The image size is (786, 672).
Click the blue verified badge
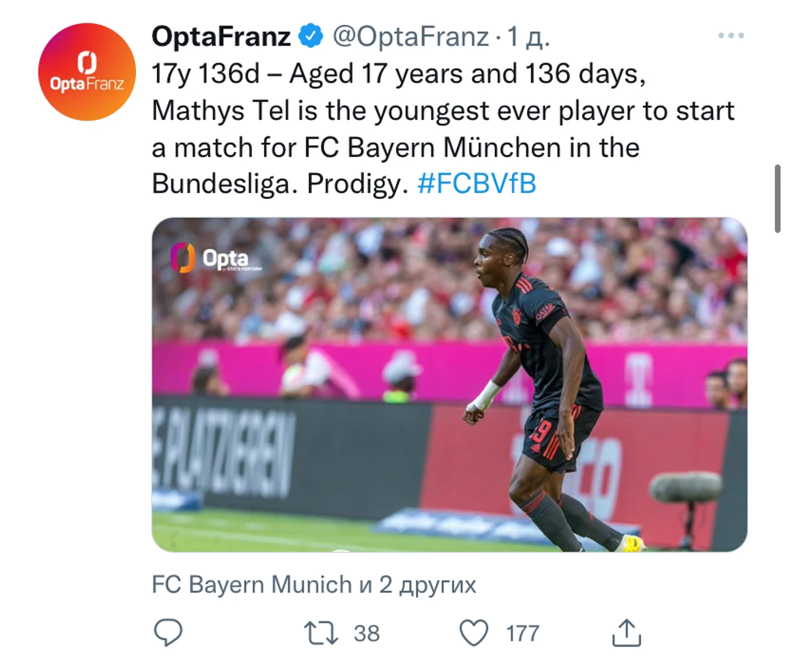tap(311, 37)
